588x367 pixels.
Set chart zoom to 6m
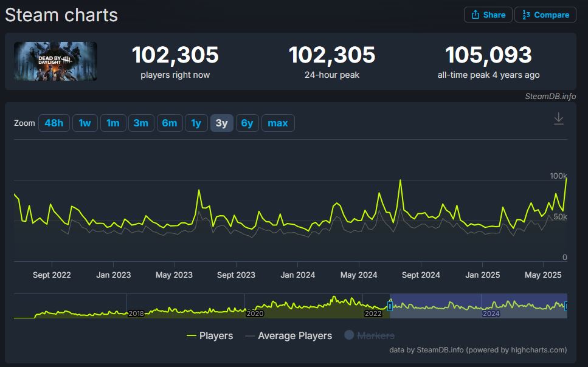pos(170,123)
